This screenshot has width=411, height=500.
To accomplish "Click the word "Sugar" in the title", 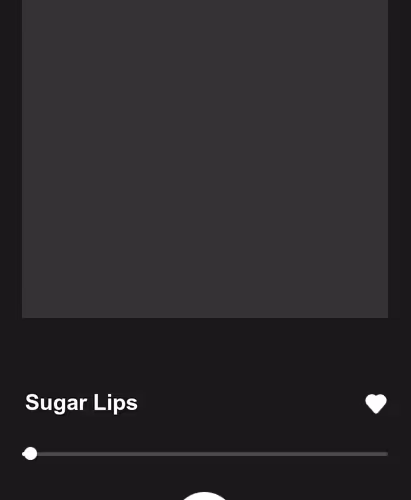I will [56, 404].
